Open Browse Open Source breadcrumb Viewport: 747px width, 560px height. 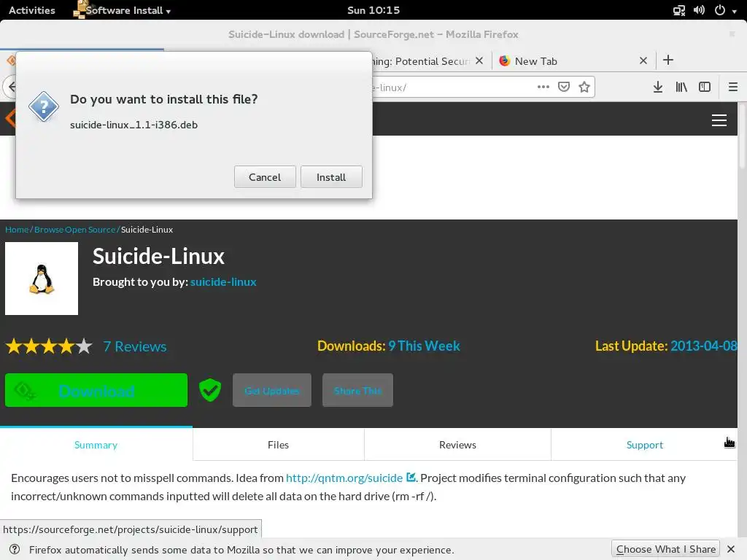coord(75,230)
